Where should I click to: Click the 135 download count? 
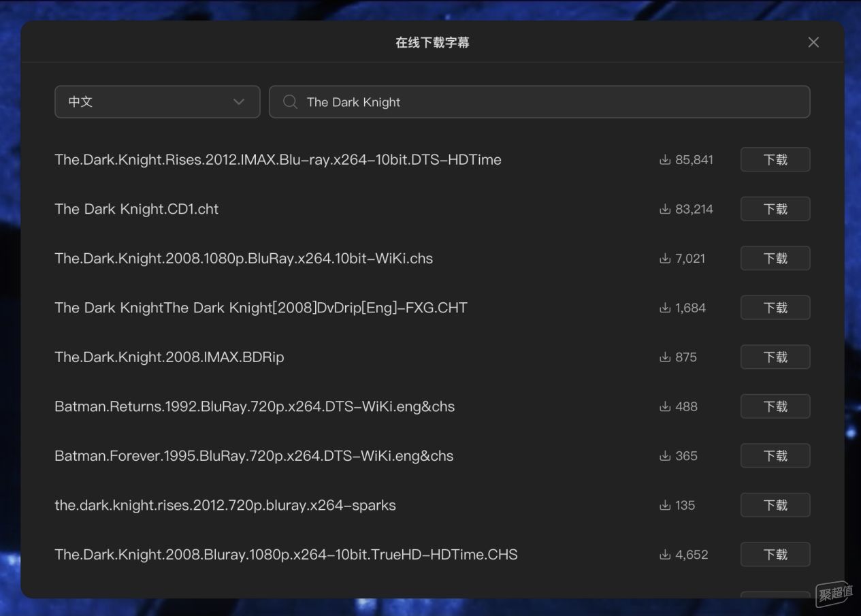point(685,505)
